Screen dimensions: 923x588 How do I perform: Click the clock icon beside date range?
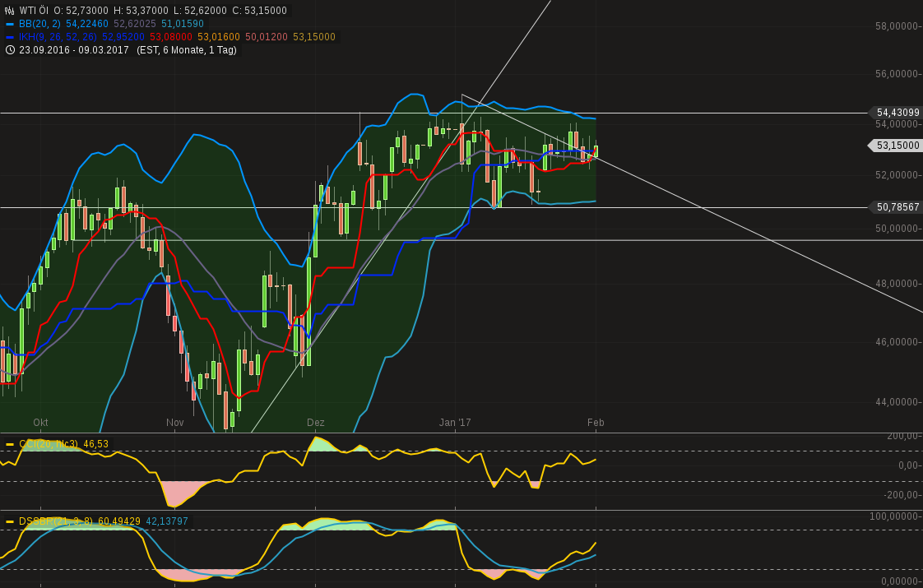(x=9, y=50)
